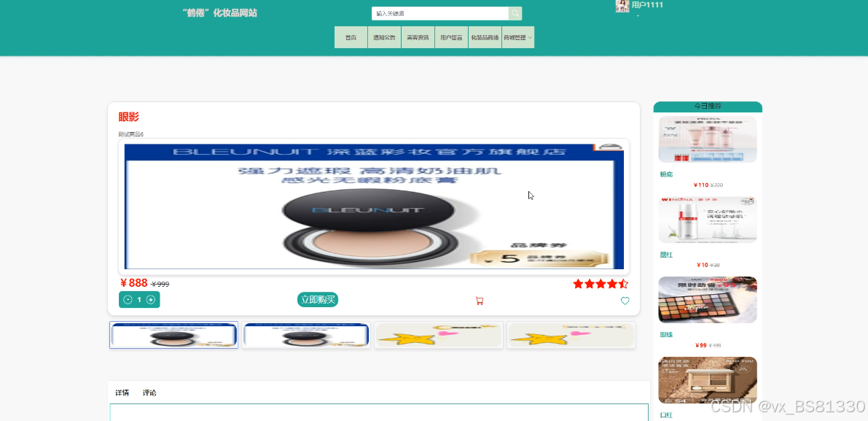Image resolution: width=868 pixels, height=421 pixels.
Task: Select the third thumbnail with star
Action: point(439,335)
